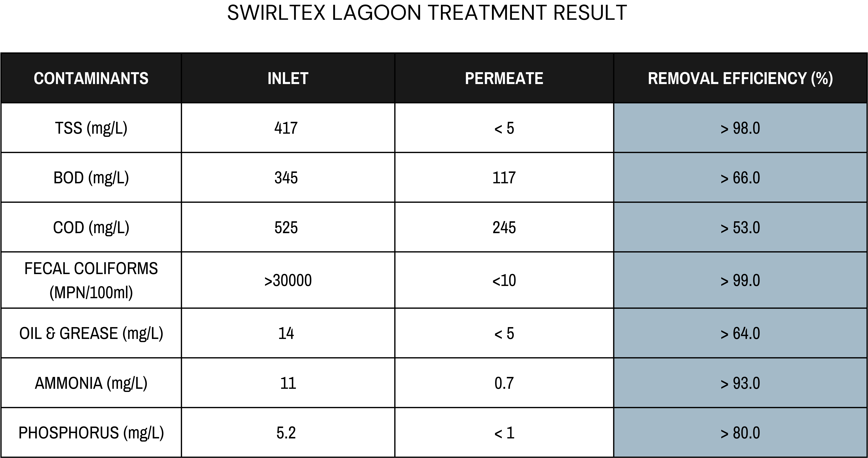
Task: Click the COD (mg/L) row label
Action: click(91, 228)
